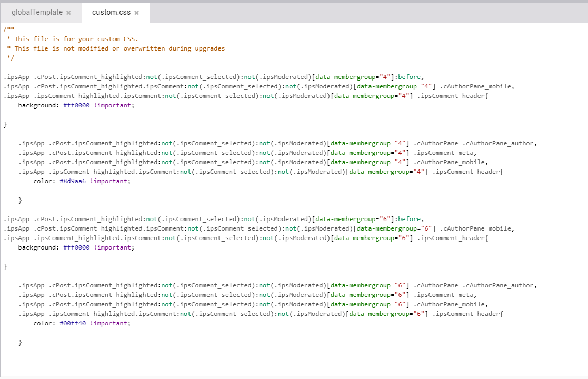Click the #8d9aa6 color value
This screenshot has height=379, width=588.
[73, 181]
